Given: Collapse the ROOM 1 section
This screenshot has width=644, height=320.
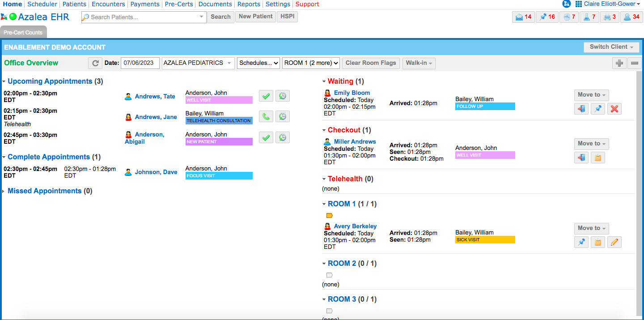Looking at the screenshot, I should tap(324, 204).
